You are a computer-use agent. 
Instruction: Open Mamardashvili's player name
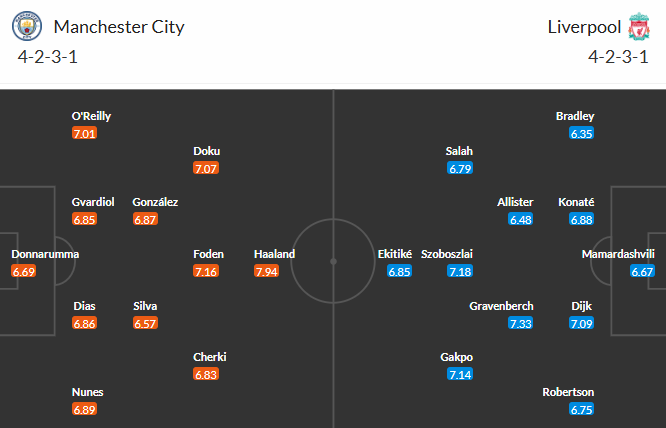[x=616, y=254]
